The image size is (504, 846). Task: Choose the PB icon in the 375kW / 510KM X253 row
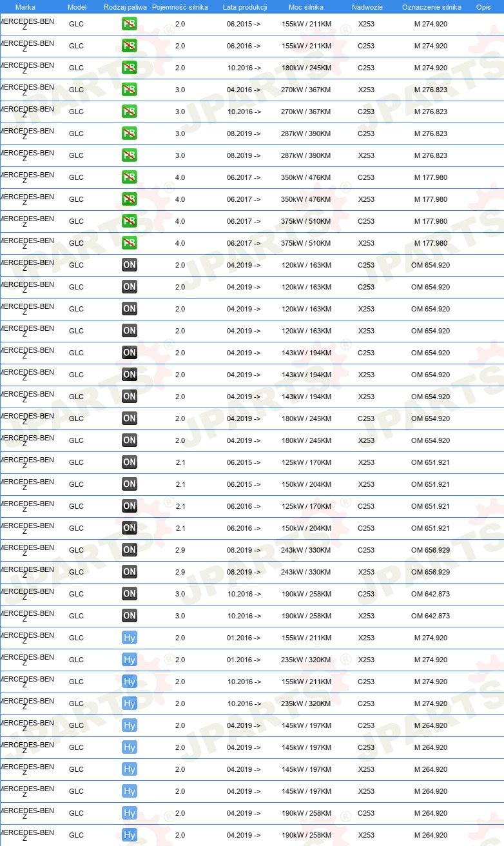[x=130, y=244]
